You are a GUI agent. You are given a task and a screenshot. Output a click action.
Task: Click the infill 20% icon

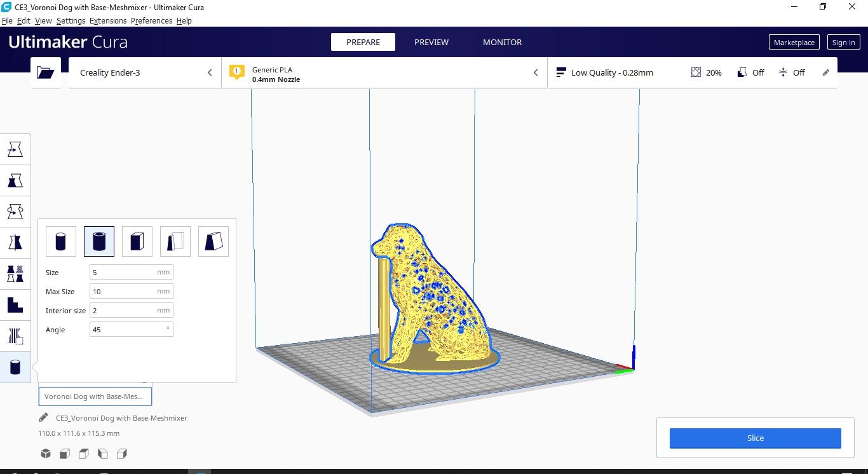[696, 72]
